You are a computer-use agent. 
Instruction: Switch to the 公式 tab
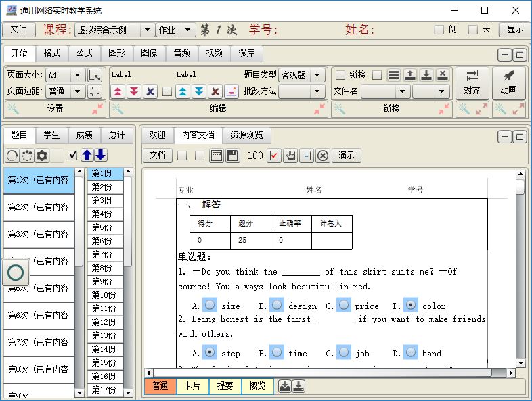[84, 53]
